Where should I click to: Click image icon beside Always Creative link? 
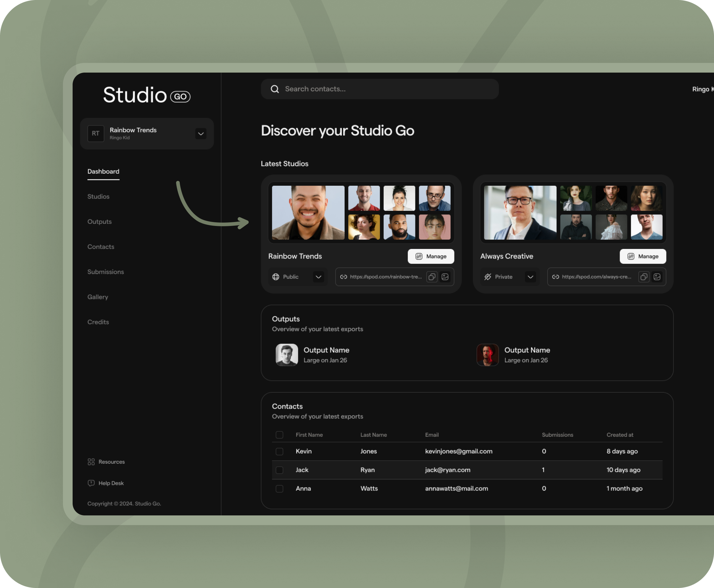click(x=657, y=277)
